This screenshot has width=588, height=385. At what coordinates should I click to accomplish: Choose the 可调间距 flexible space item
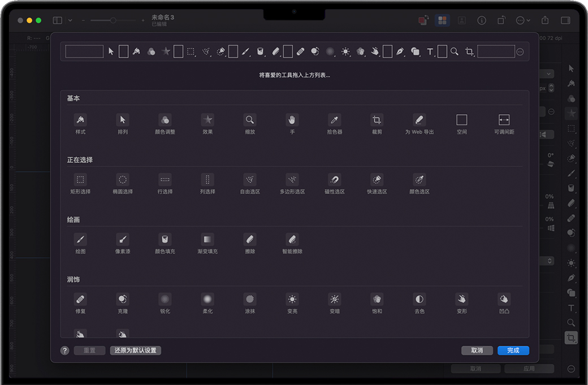(504, 120)
